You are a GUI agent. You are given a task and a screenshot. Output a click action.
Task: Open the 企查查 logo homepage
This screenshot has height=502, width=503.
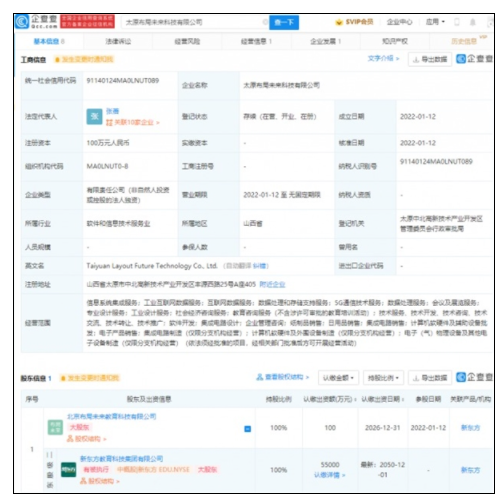coord(36,22)
